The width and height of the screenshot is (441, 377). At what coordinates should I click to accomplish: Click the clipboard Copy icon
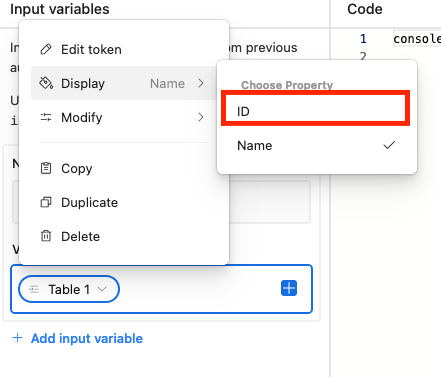(x=46, y=168)
